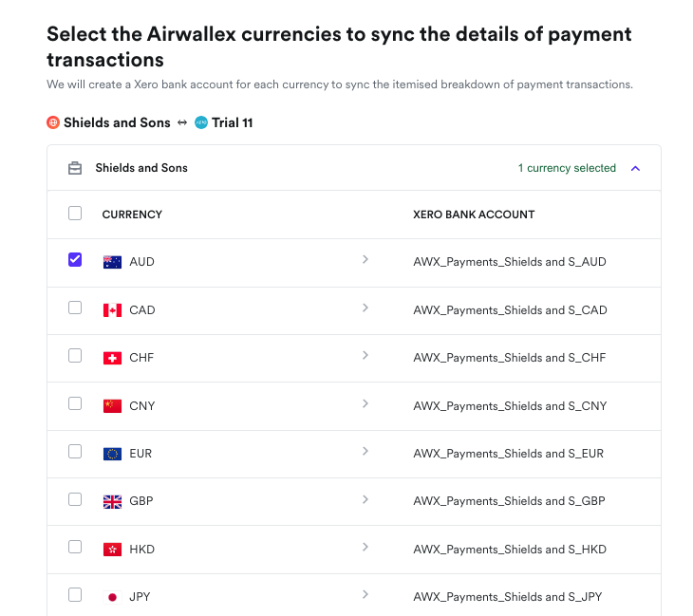Tick the select-all checkbox in header row

(75, 214)
